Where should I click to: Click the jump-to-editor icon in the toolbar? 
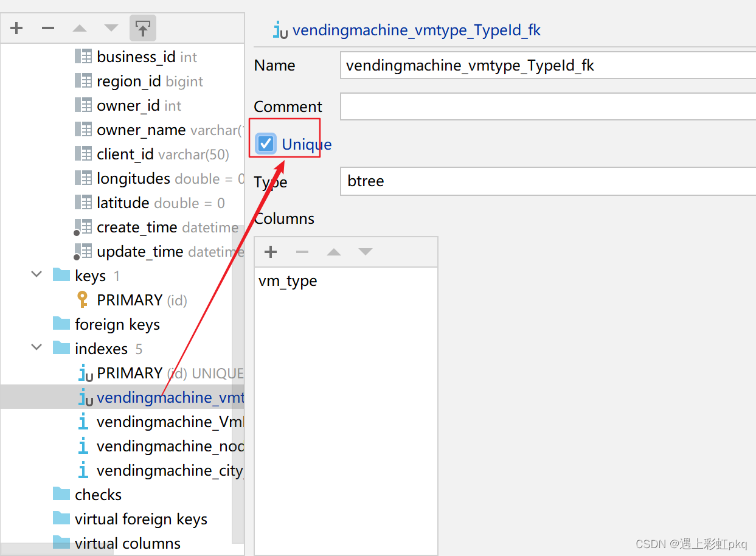tap(143, 27)
